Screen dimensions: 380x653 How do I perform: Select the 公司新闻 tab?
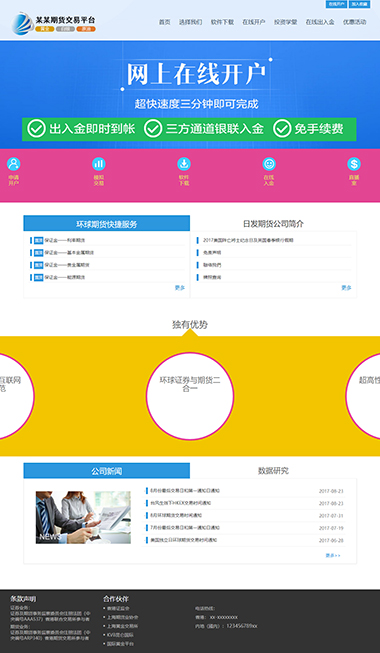[107, 471]
